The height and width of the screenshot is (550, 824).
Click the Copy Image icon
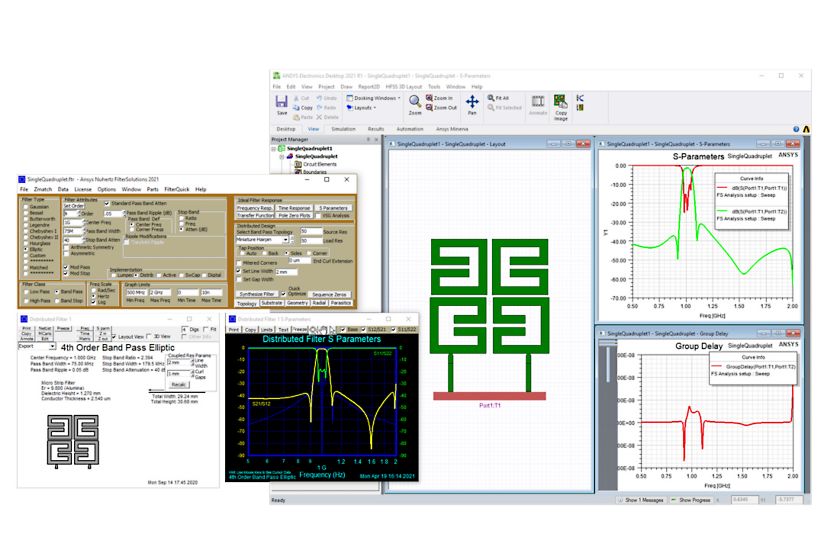point(562,103)
